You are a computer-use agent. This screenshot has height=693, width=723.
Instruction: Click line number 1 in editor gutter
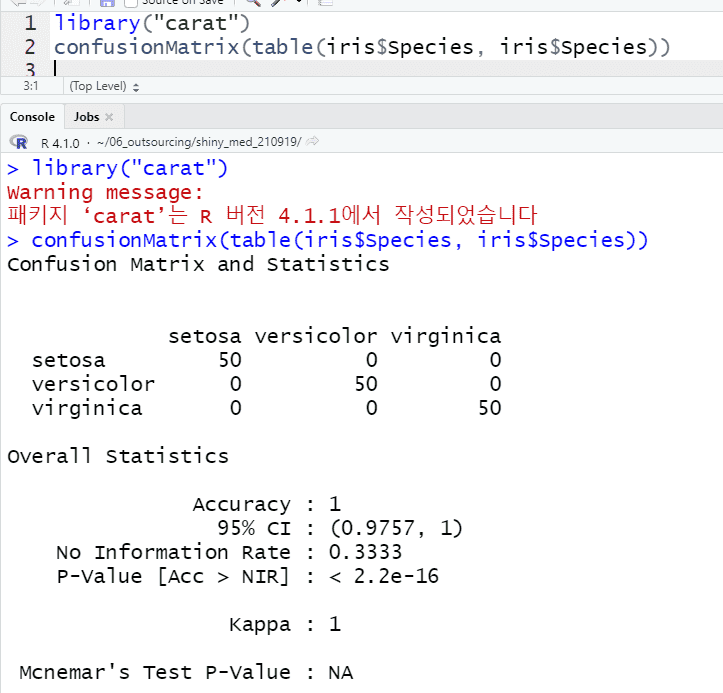click(x=30, y=22)
